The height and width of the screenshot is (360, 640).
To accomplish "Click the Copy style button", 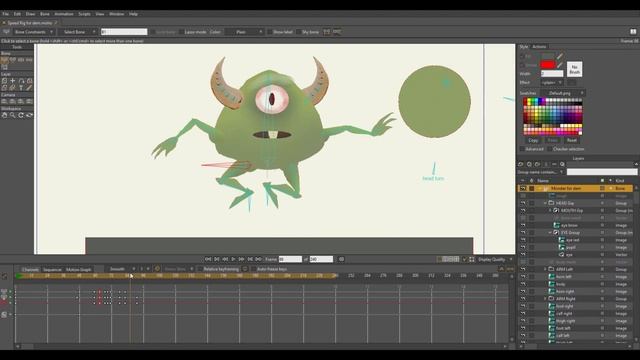I will 533,140.
